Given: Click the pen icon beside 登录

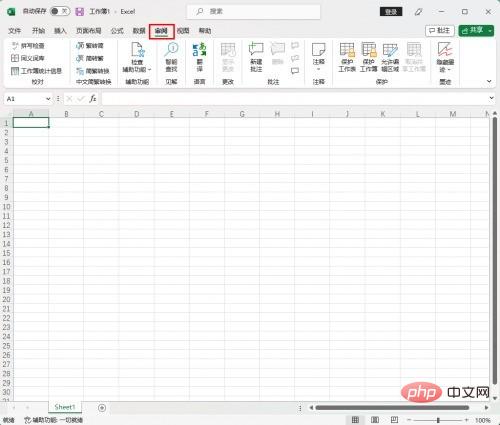Looking at the screenshot, I should pos(418,12).
